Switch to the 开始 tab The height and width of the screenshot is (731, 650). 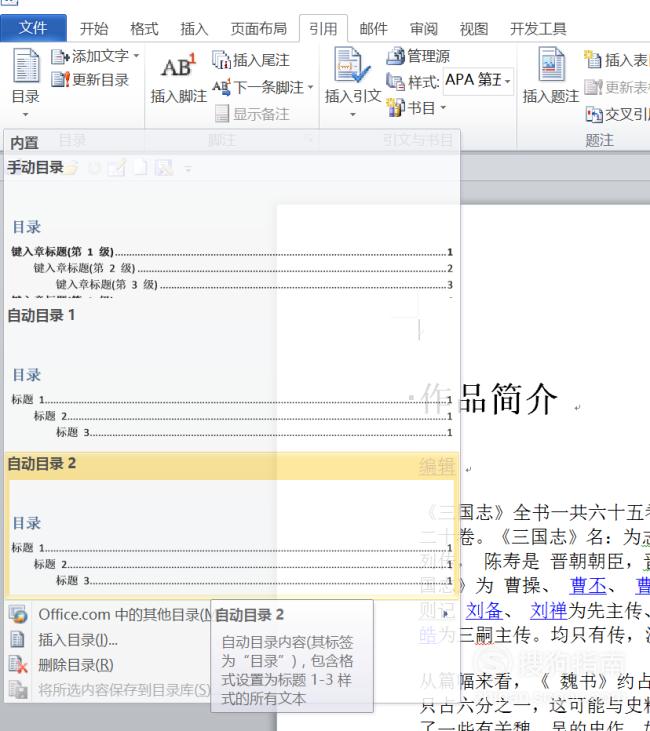click(94, 29)
